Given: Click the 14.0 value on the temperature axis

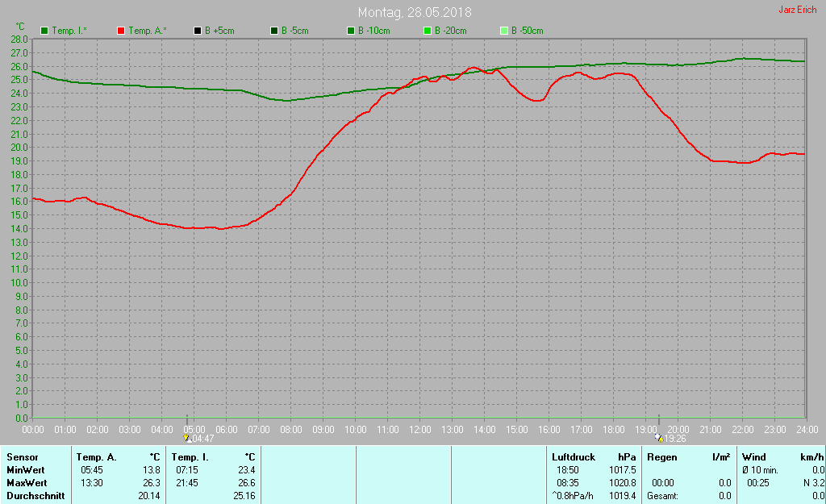Looking at the screenshot, I should [19, 228].
